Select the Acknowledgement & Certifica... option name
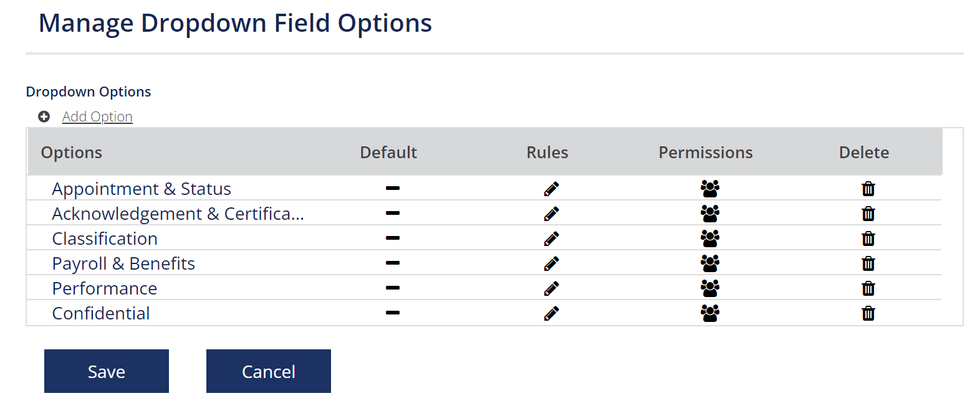The height and width of the screenshot is (406, 980). tap(178, 214)
